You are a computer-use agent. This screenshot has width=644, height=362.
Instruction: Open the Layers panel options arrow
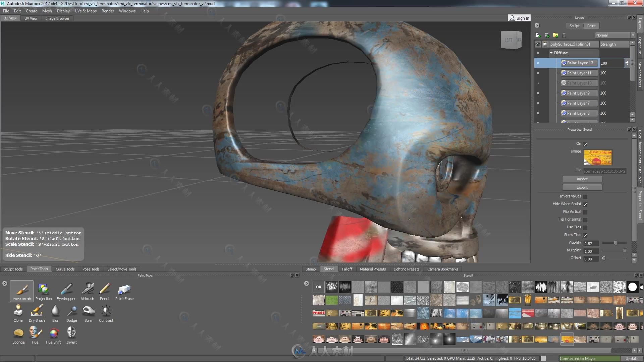[537, 25]
